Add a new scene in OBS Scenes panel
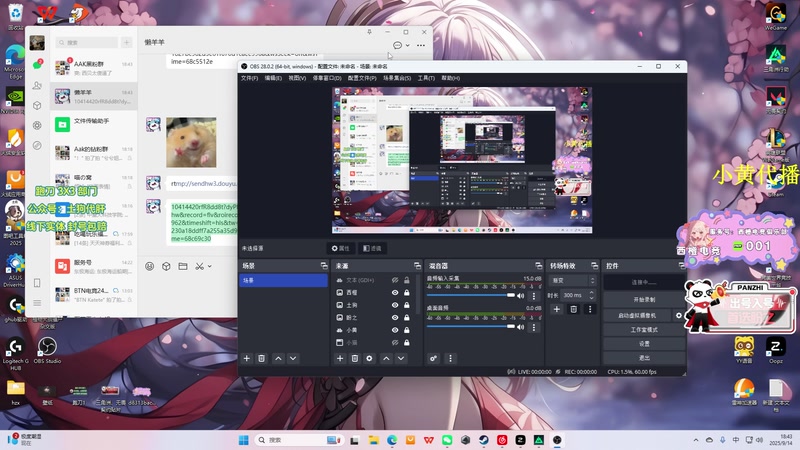The width and height of the screenshot is (800, 450). pyautogui.click(x=246, y=358)
